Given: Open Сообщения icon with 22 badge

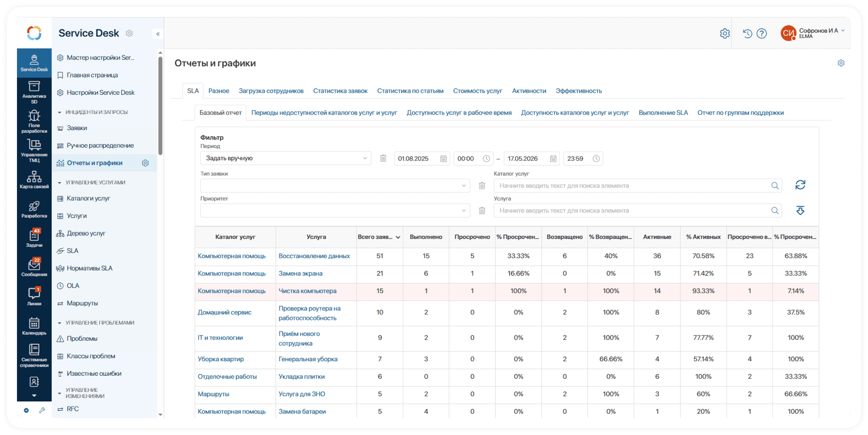Looking at the screenshot, I should point(34,267).
